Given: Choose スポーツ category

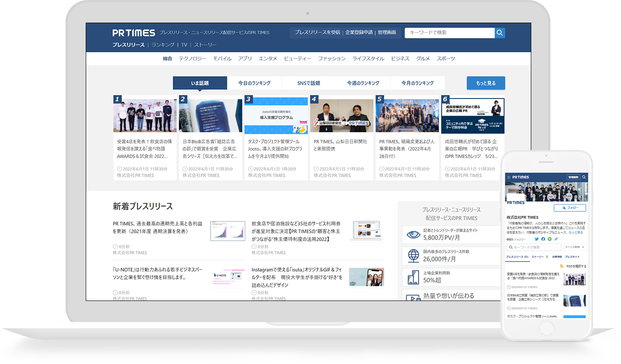Looking at the screenshot, I should pos(446,59).
